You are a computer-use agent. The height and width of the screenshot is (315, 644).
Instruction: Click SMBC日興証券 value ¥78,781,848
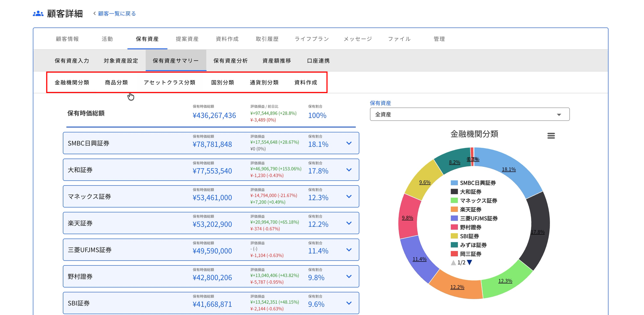click(x=212, y=144)
